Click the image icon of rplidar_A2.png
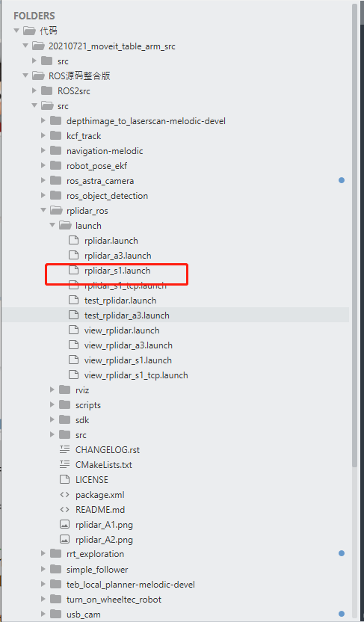This screenshot has width=364, height=622. coord(64,540)
